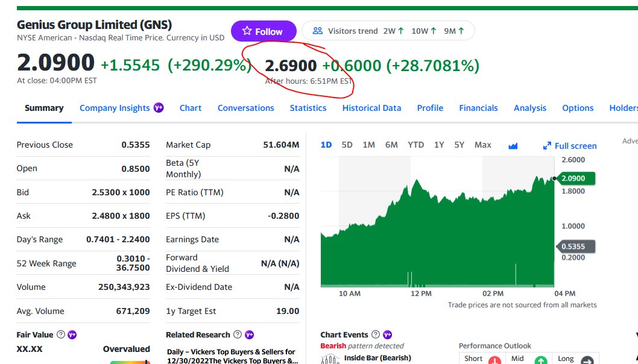Image resolution: width=638 pixels, height=364 pixels.
Task: Select the 1M chart range
Action: point(368,145)
